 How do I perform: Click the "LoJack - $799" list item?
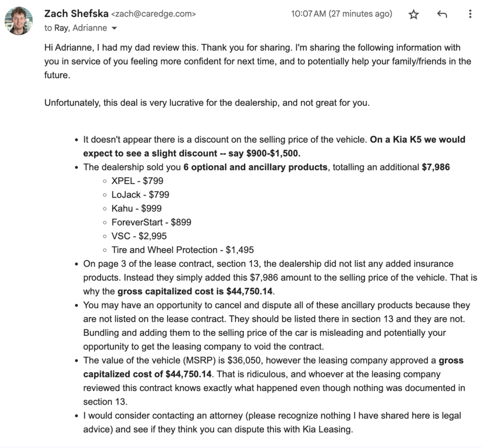point(140,194)
